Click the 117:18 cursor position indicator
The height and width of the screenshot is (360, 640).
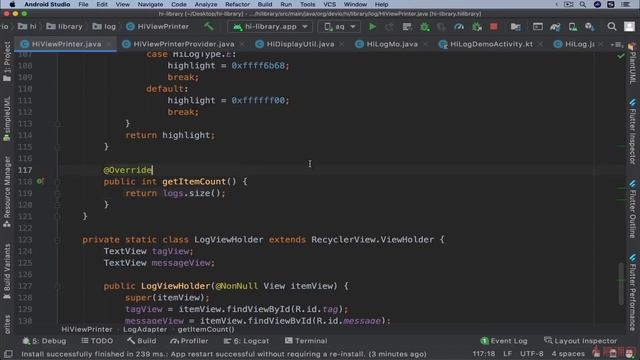[484, 354]
